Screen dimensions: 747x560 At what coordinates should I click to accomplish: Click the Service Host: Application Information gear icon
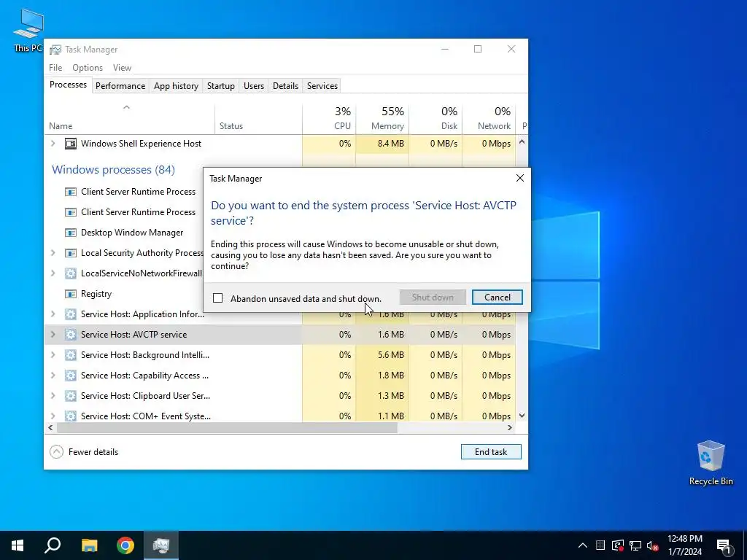click(71, 314)
